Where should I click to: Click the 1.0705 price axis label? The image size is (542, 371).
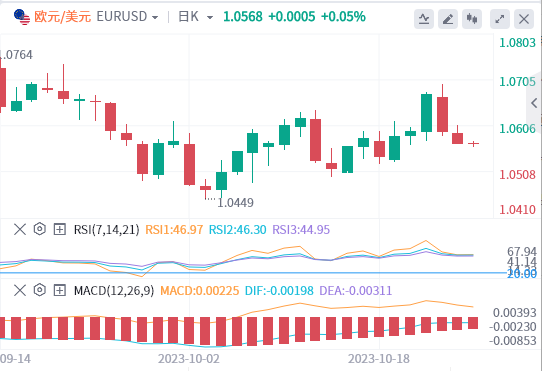(517, 82)
